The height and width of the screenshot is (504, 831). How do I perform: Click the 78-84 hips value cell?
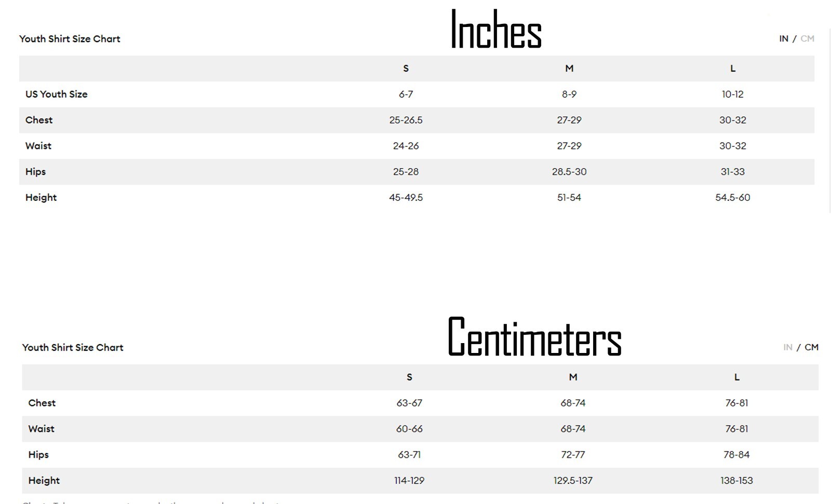(736, 455)
